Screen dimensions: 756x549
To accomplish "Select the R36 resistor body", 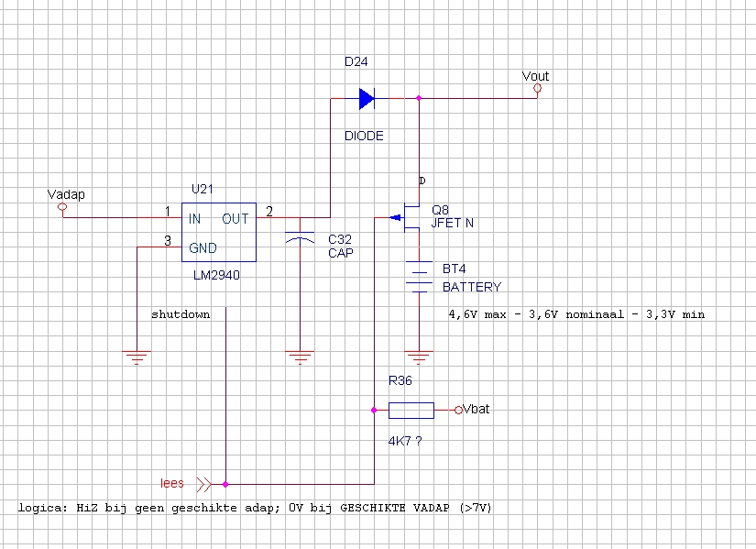I will (x=411, y=410).
